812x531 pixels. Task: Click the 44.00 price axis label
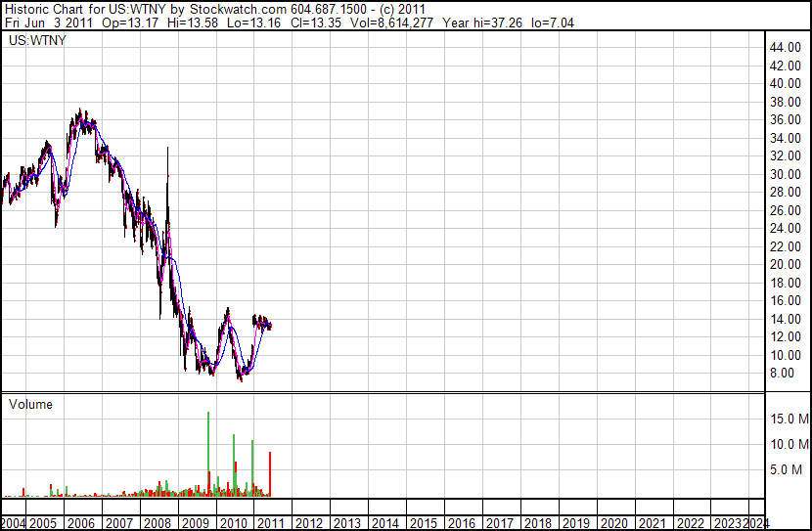click(787, 47)
